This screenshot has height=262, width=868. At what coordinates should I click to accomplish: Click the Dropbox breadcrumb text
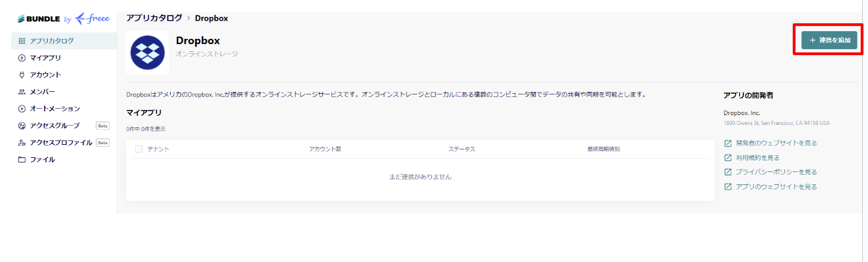[x=211, y=18]
